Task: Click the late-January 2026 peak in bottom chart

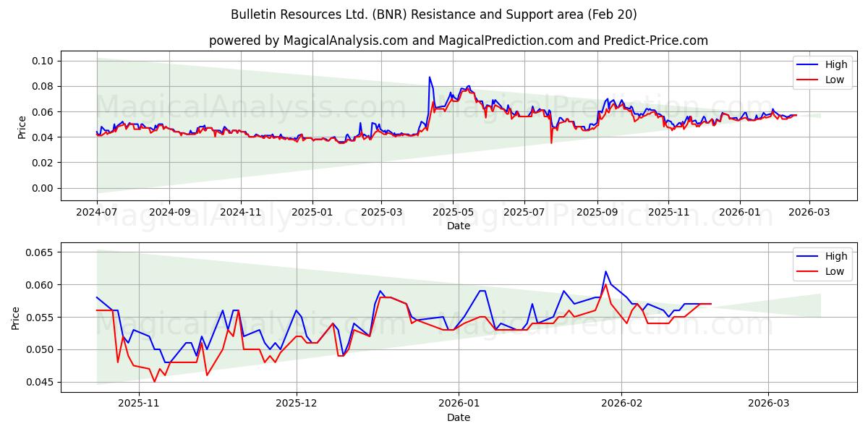Action: 605,272
